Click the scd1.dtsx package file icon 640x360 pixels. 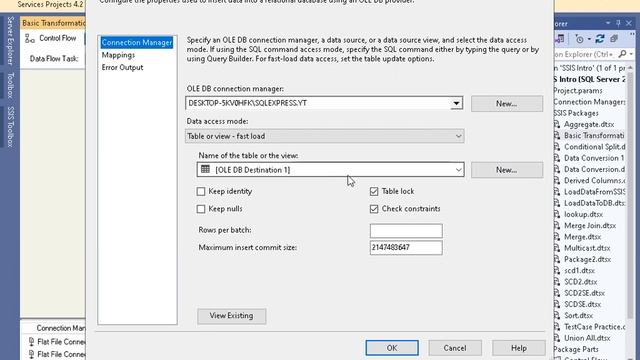tap(557, 270)
